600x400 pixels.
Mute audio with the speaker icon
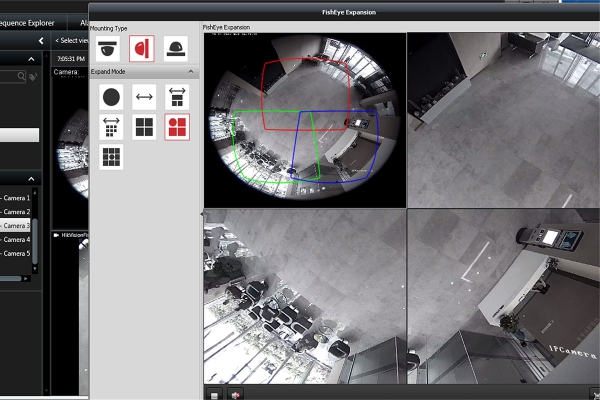click(235, 395)
